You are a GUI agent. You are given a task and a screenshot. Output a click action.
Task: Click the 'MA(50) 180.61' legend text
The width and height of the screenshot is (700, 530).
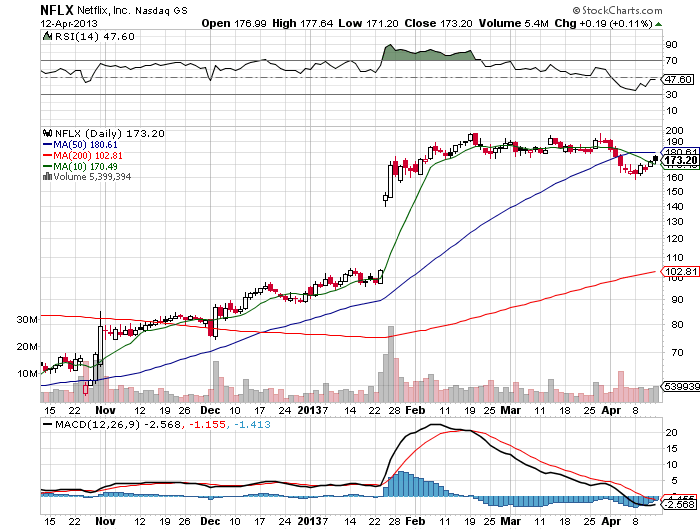[85, 144]
